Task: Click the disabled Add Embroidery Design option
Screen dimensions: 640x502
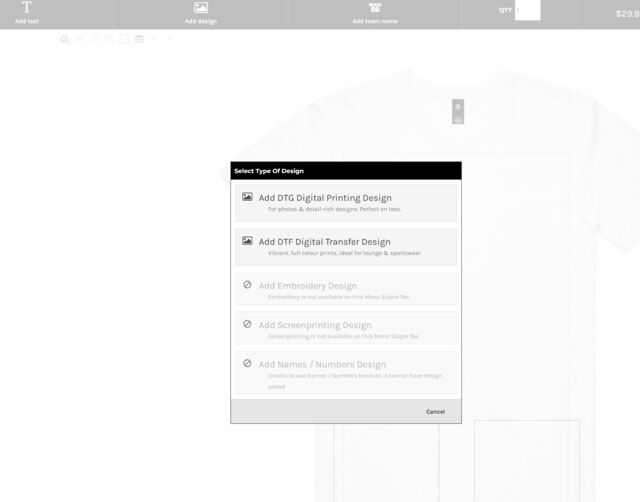Action: tap(346, 289)
